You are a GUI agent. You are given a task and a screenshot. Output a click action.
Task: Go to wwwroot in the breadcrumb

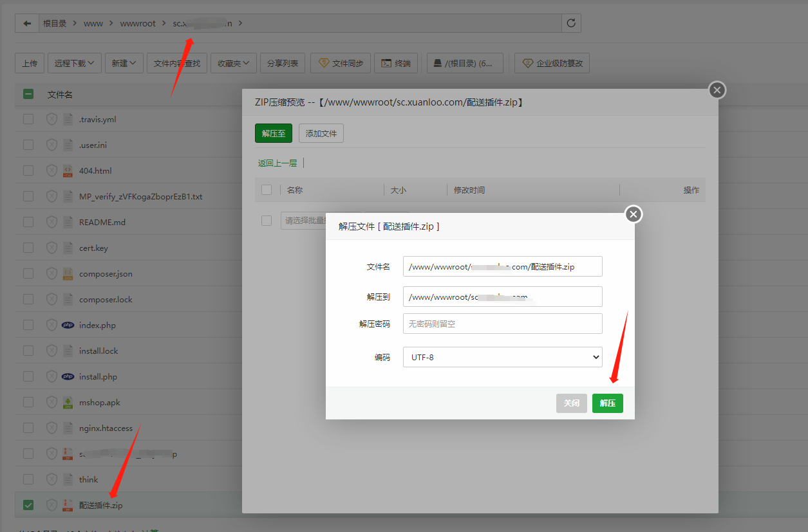138,23
